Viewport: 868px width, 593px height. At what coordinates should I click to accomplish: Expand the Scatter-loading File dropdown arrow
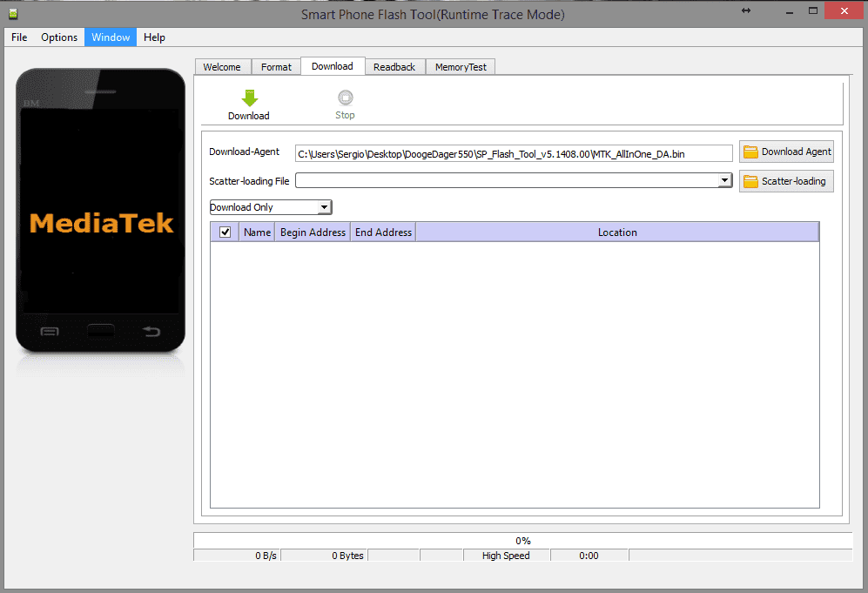tap(724, 180)
